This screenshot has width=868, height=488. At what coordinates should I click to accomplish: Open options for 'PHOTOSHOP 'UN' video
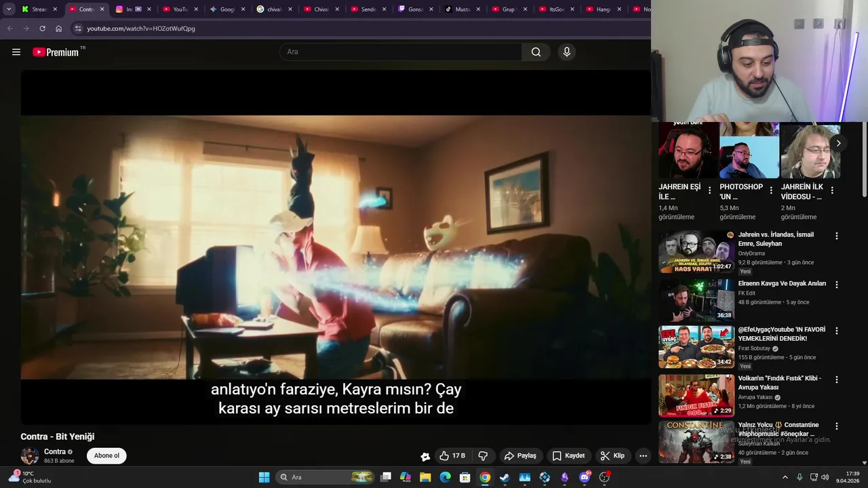click(x=770, y=190)
